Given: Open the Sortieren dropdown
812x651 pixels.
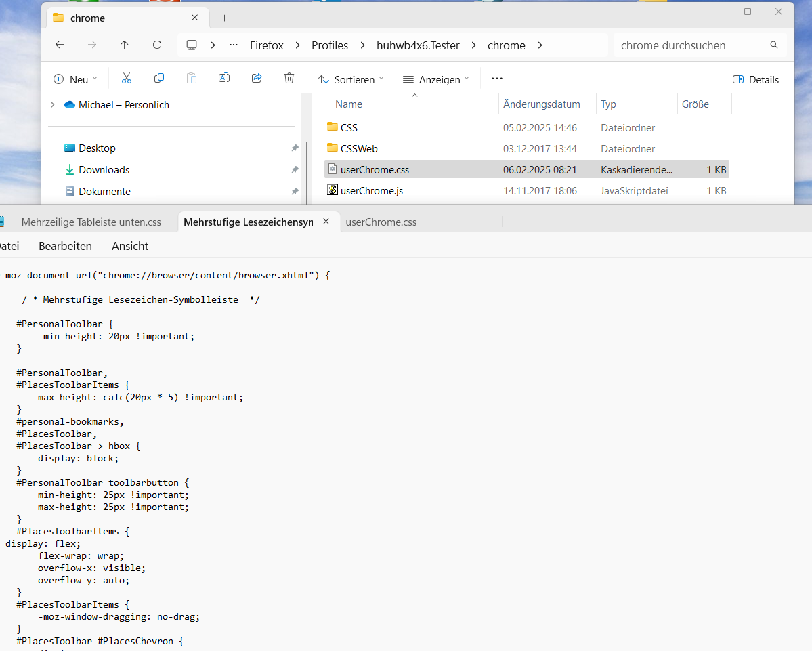Looking at the screenshot, I should point(351,79).
